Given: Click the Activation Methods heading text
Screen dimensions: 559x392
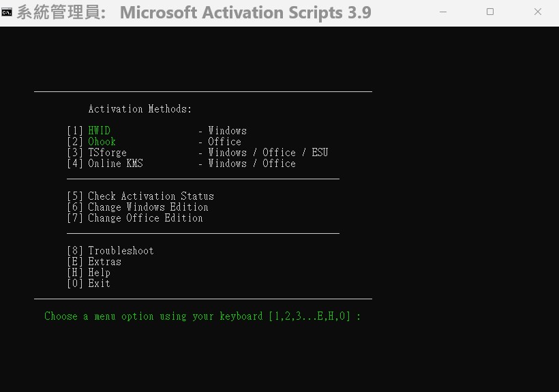Looking at the screenshot, I should click(140, 109).
